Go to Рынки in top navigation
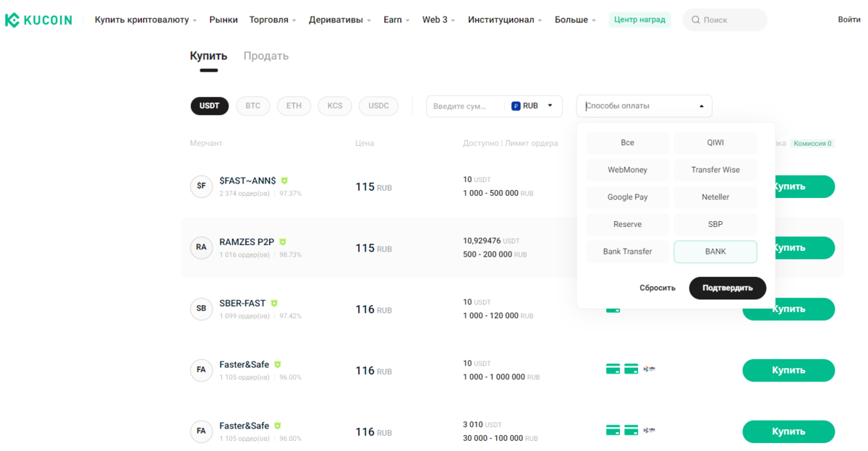 point(224,20)
